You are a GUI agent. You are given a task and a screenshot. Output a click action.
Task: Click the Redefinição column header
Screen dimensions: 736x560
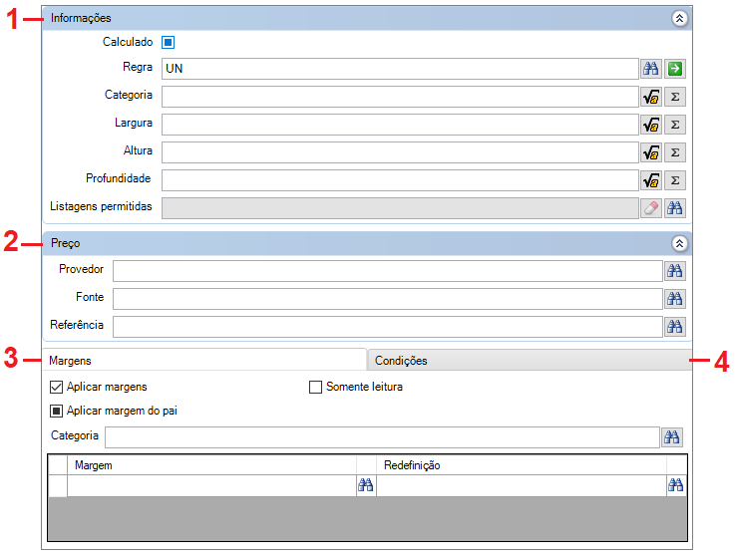(522, 465)
